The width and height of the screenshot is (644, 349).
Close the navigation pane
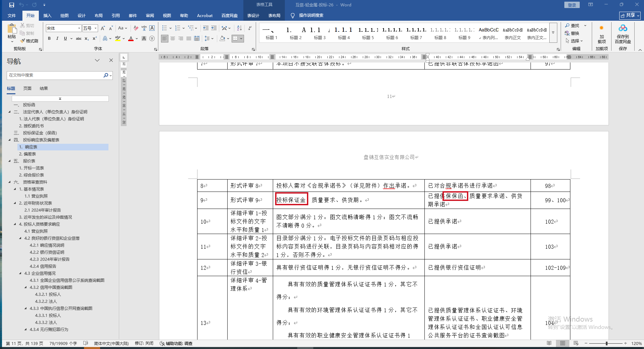coord(111,60)
